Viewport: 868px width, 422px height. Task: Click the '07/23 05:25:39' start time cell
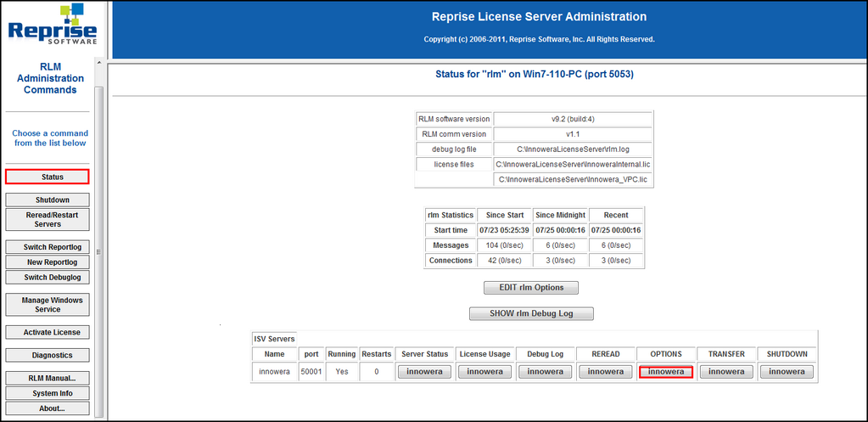point(504,230)
